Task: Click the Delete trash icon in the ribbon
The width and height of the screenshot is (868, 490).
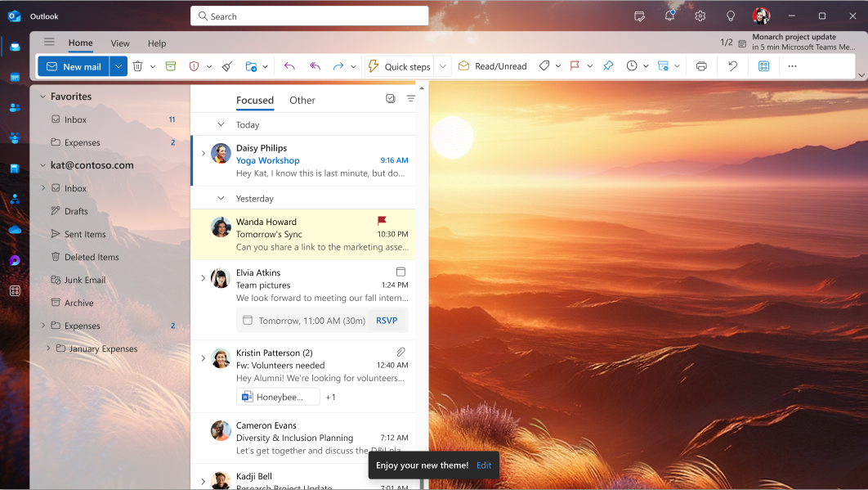Action: [x=137, y=65]
